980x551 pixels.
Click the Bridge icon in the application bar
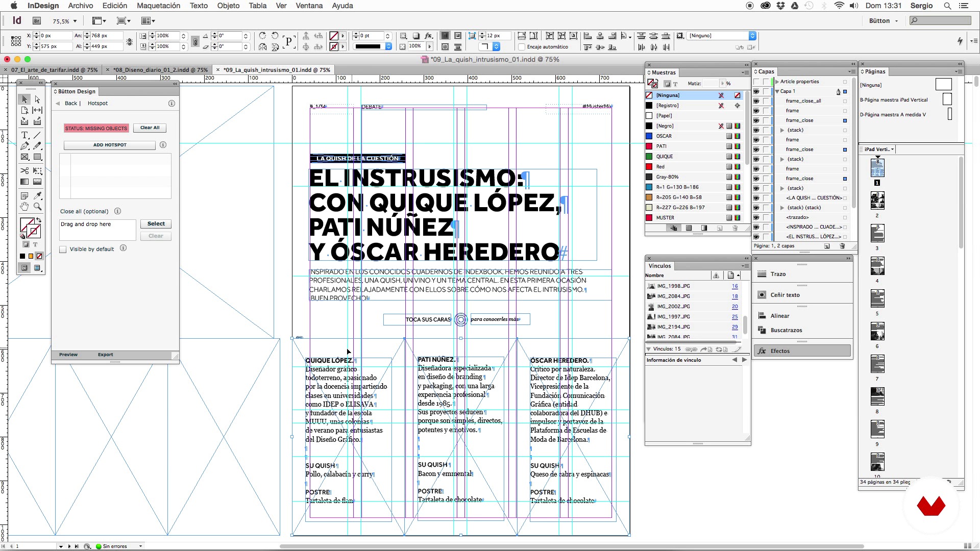[x=37, y=21]
